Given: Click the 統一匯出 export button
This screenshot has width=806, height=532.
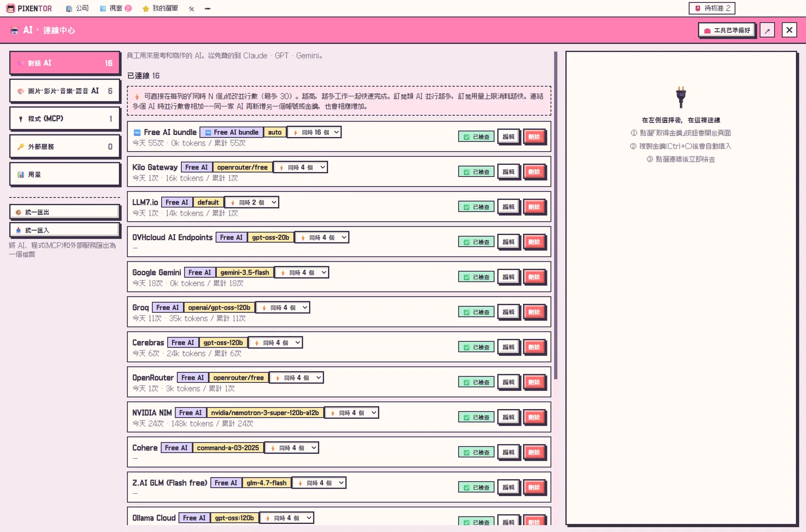Looking at the screenshot, I should coord(64,212).
